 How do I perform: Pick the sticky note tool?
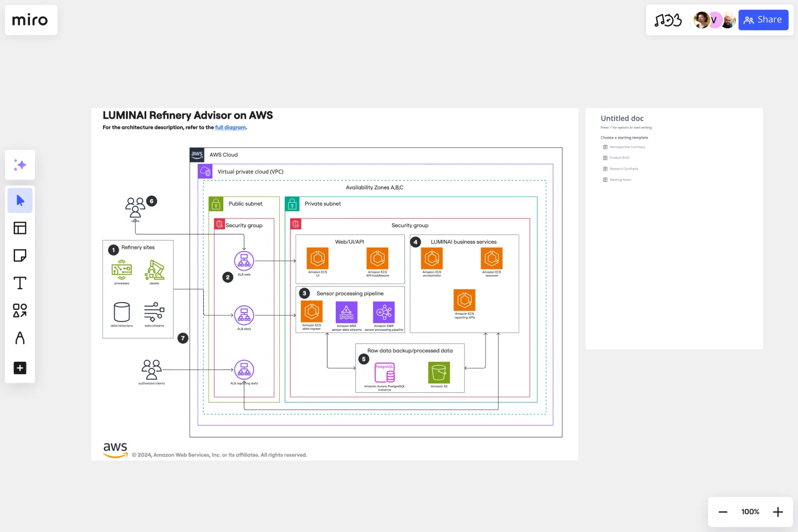click(20, 255)
